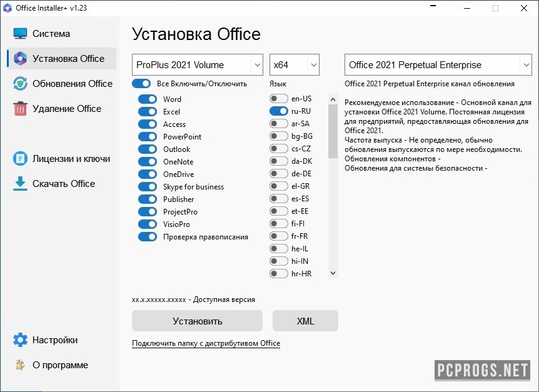Click the Office logo icon in the sidebar

(x=21, y=59)
